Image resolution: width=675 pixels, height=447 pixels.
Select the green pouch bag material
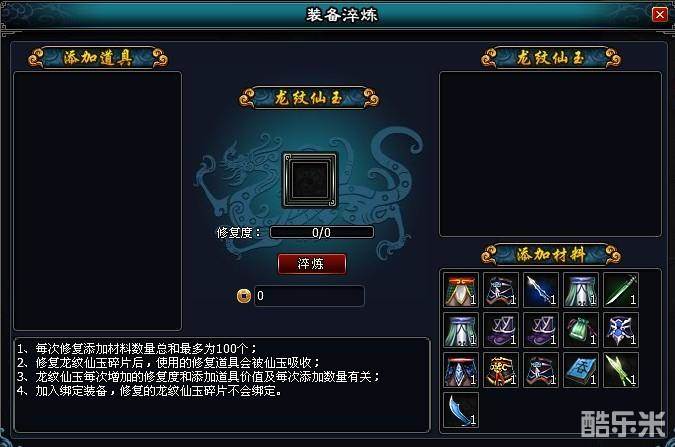point(581,330)
